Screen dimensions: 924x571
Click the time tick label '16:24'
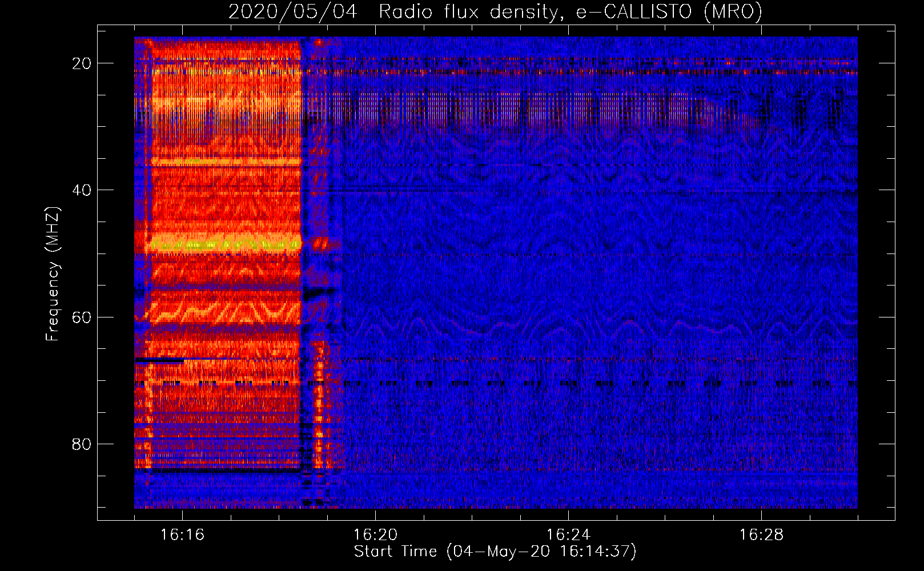568,534
